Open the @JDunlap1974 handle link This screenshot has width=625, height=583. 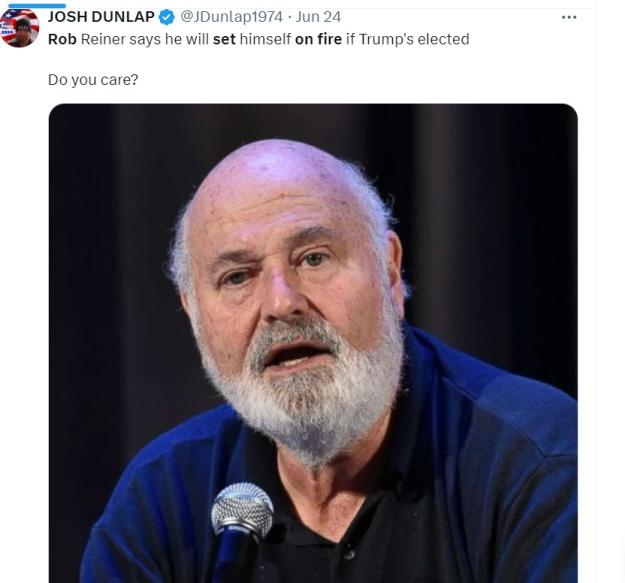tap(231, 17)
